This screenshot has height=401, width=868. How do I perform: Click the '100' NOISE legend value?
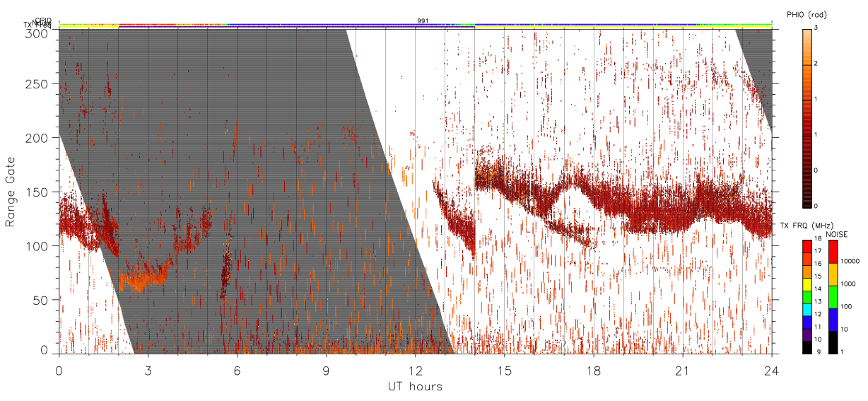pos(847,307)
